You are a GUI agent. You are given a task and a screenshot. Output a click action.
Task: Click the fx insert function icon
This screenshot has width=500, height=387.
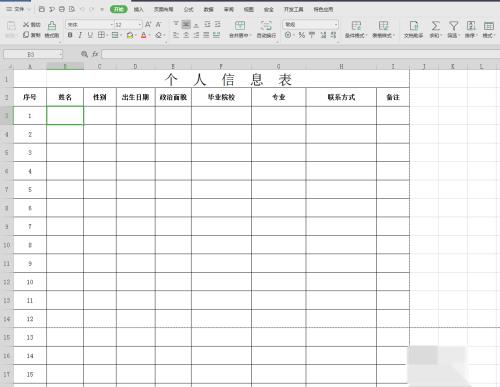click(95, 54)
